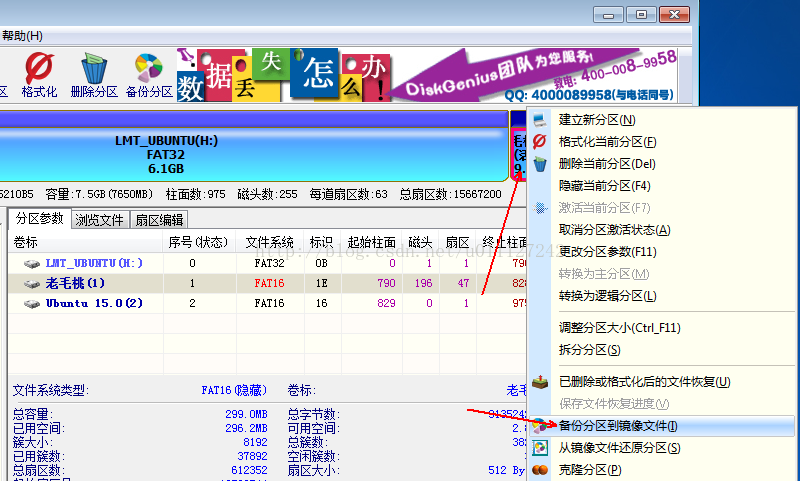Click the start cylinder value 790
Screen dimensions: 800x481
pyautogui.click(x=386, y=283)
